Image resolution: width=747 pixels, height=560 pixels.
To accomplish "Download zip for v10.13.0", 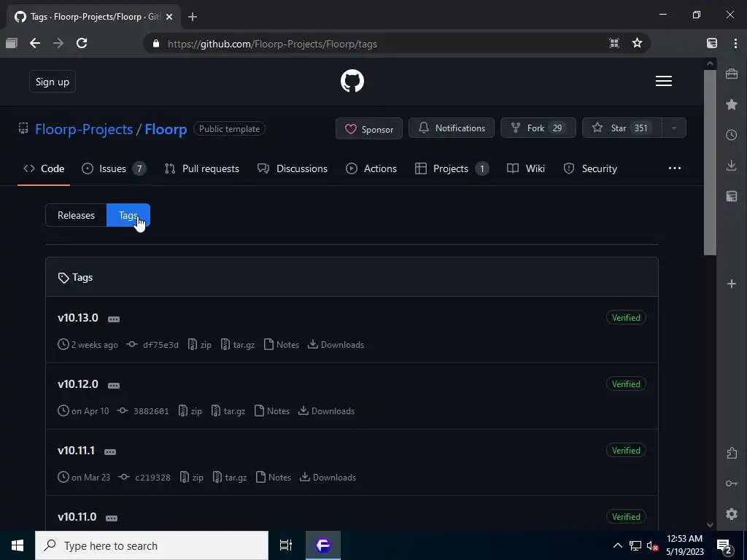I will [200, 345].
